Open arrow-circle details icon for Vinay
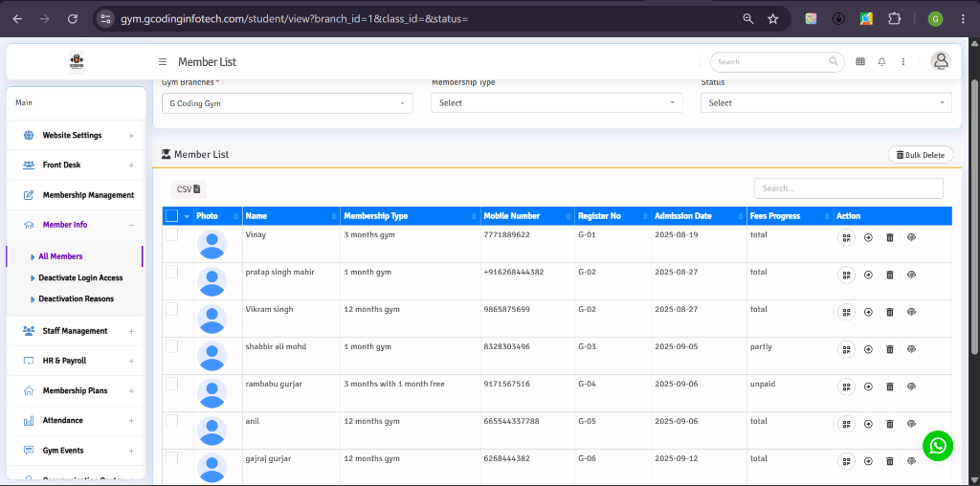Viewport: 980px width, 486px height. coord(868,238)
